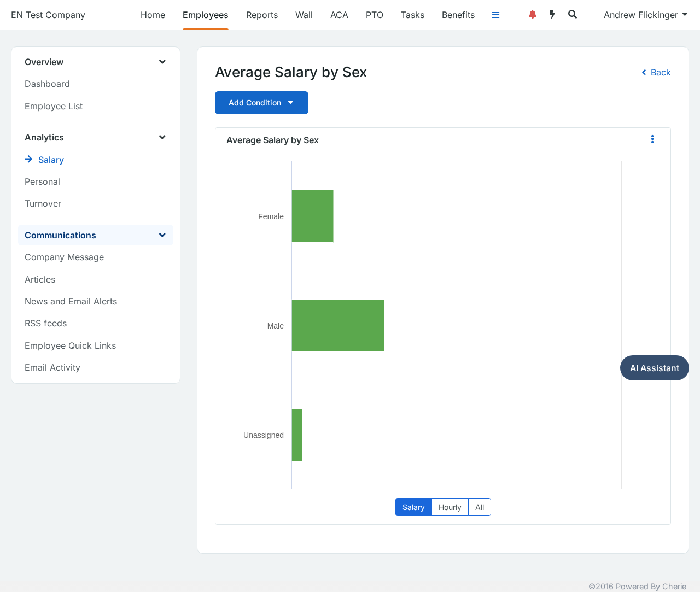
Task: Open the hamburger more-menu icon
Action: tap(495, 15)
